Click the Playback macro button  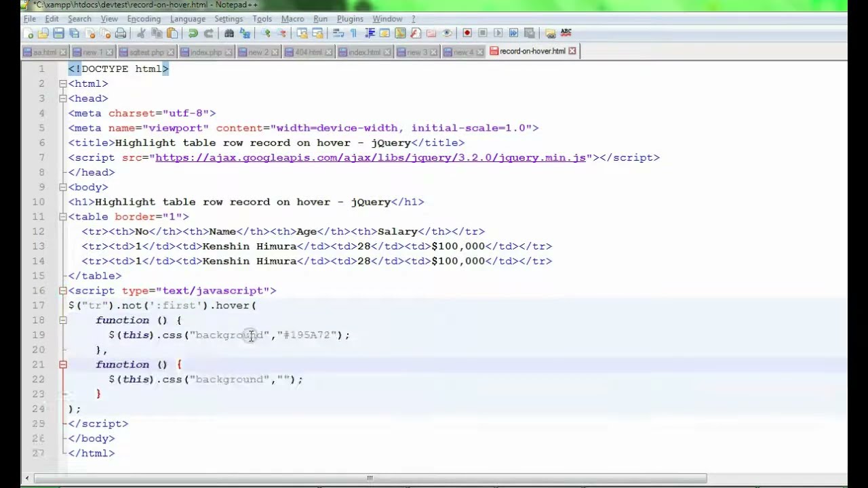coord(498,33)
